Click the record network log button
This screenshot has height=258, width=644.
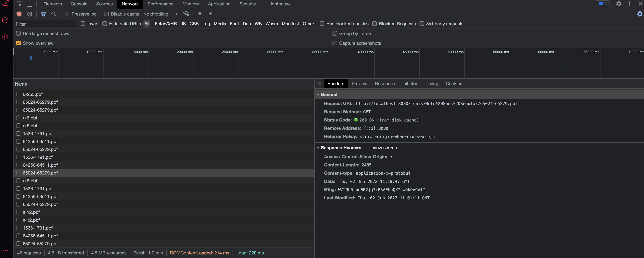19,14
